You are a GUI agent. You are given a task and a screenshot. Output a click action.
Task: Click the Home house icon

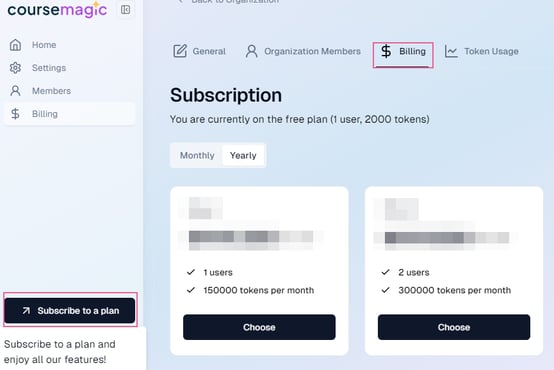coord(15,45)
